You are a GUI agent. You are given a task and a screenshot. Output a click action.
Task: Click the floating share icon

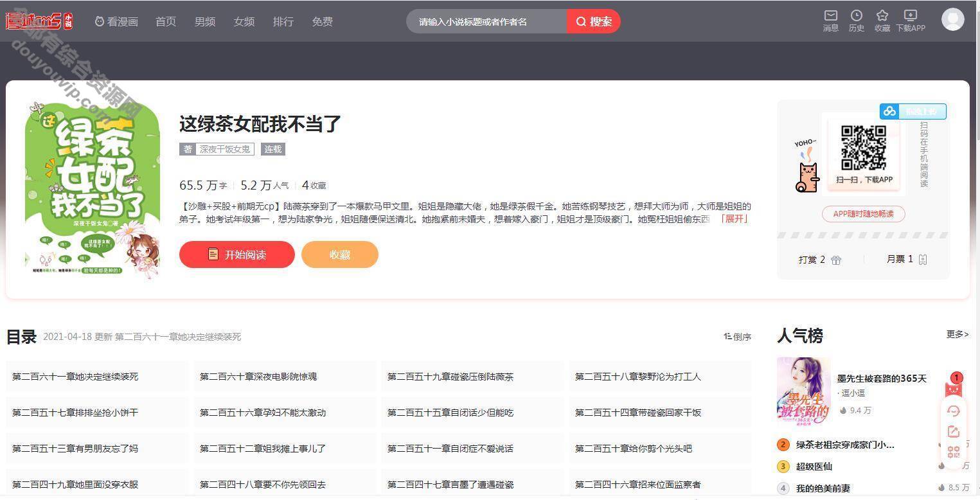click(x=954, y=432)
